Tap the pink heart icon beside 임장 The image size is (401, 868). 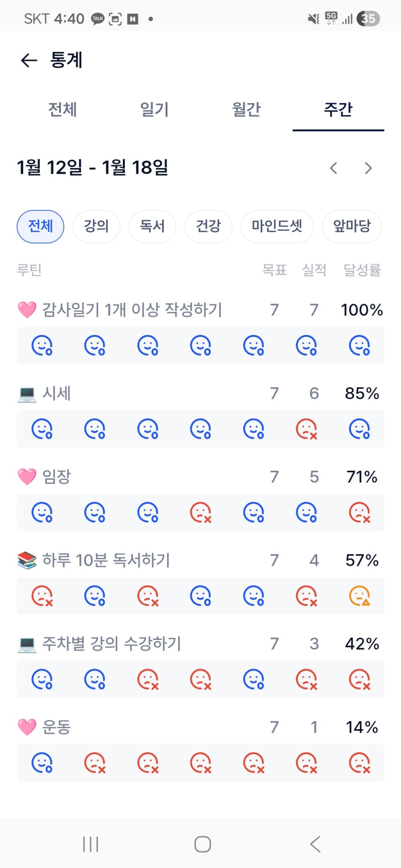27,477
